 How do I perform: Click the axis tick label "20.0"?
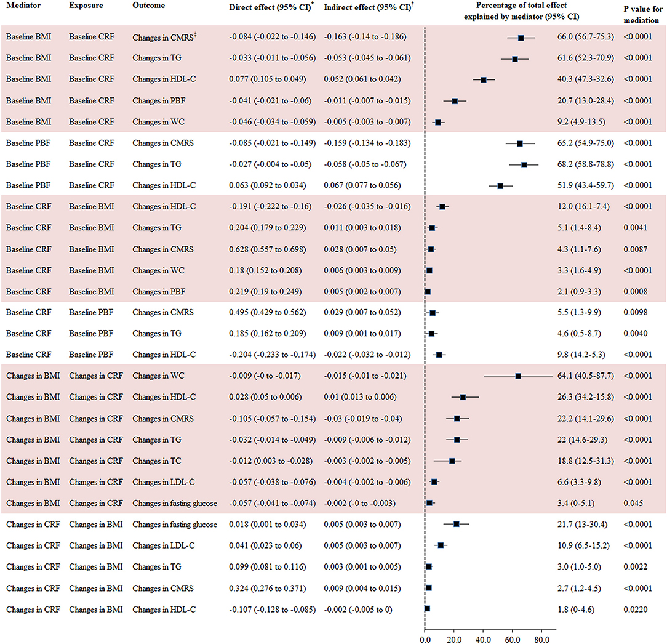pyautogui.click(x=454, y=640)
